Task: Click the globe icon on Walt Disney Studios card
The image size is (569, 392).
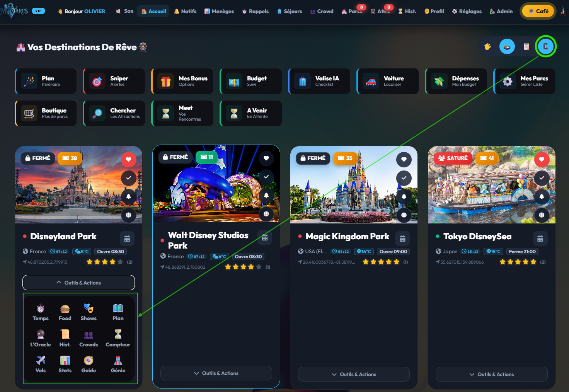Action: coord(266,214)
